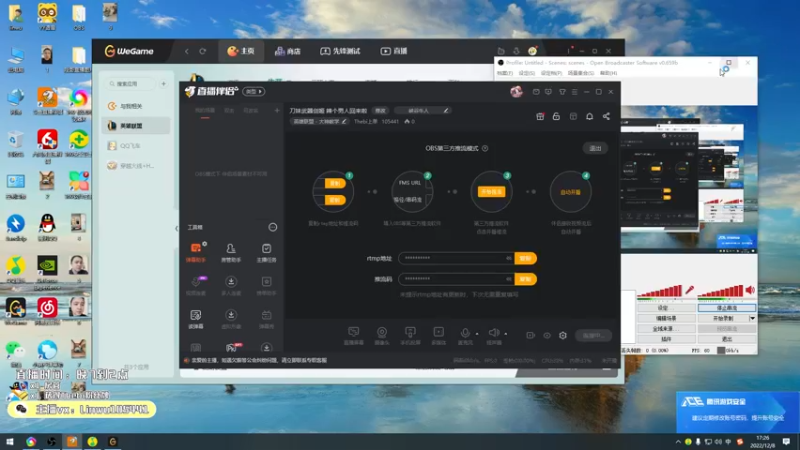Select QQ飞车 in WeGame sidebar
The image size is (800, 450).
(135, 146)
